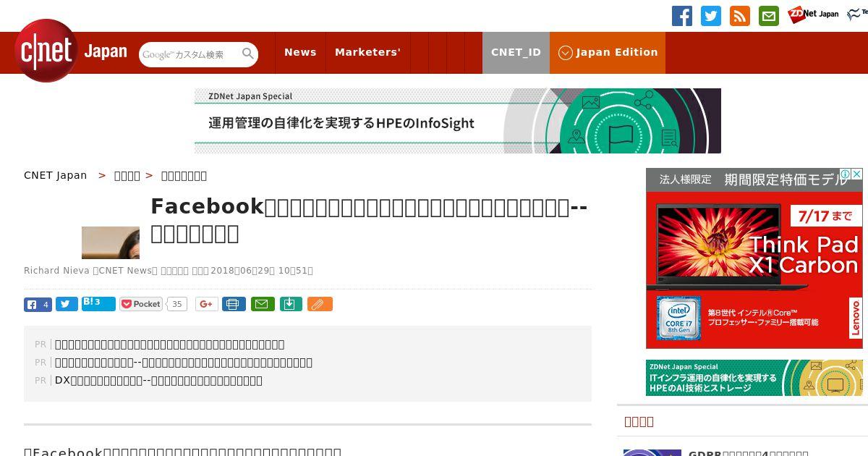Click the search magnifier icon
The image size is (868, 456).
coord(248,54)
